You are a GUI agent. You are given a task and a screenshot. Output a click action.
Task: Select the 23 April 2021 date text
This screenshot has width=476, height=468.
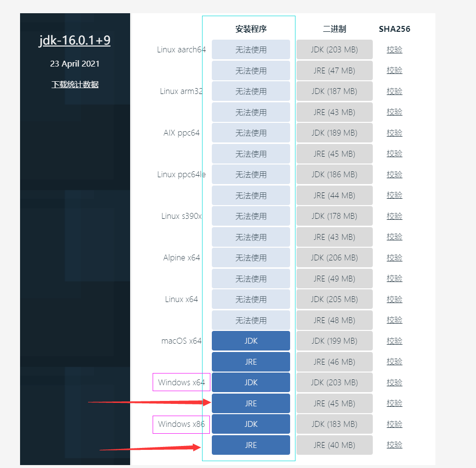[75, 64]
